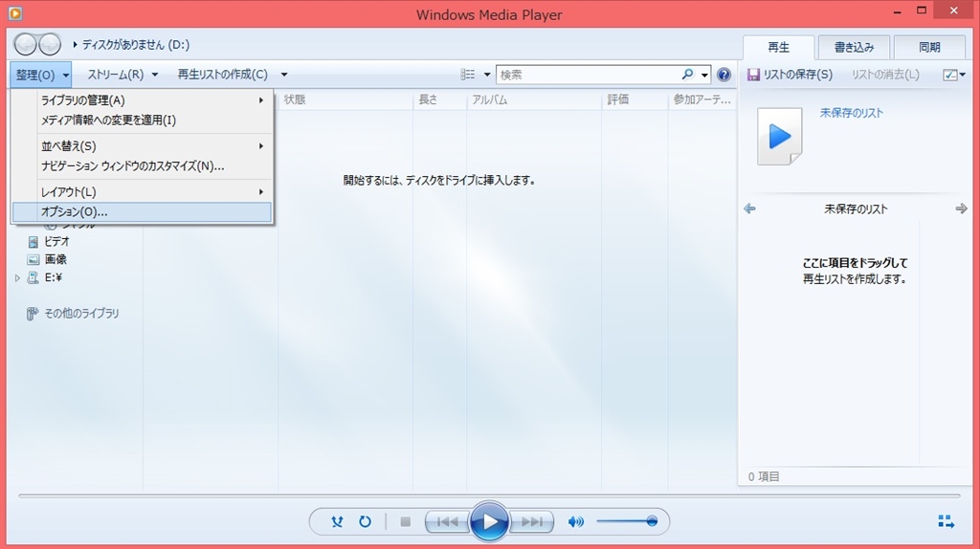Click the 状態 column header
980x549 pixels.
tap(345, 99)
